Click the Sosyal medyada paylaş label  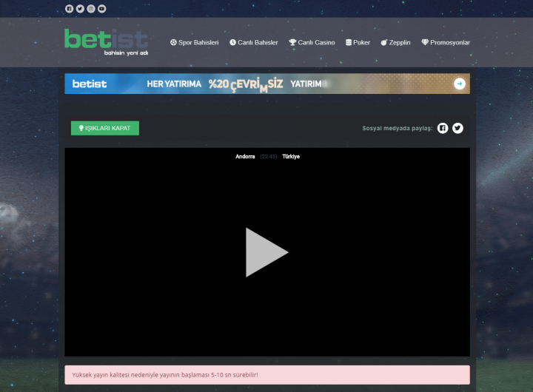(x=398, y=128)
